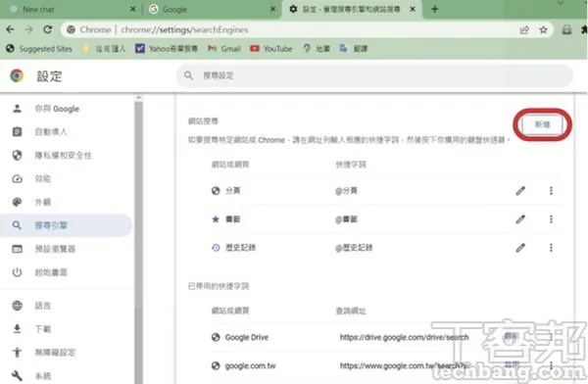Open the new tab plus button
The width and height of the screenshot is (588, 384).
coord(434,9)
